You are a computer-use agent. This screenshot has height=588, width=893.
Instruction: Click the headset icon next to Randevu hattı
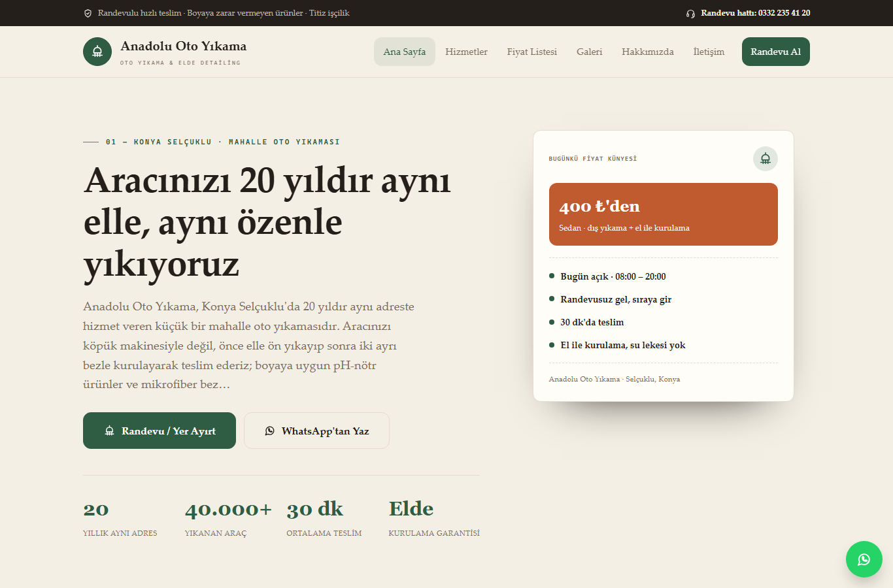690,13
